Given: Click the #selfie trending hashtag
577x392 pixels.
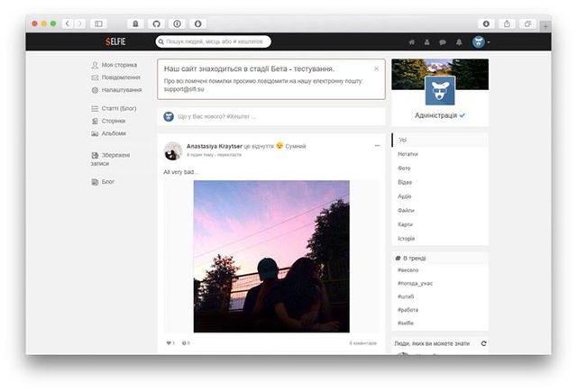Looking at the screenshot, I should 407,323.
